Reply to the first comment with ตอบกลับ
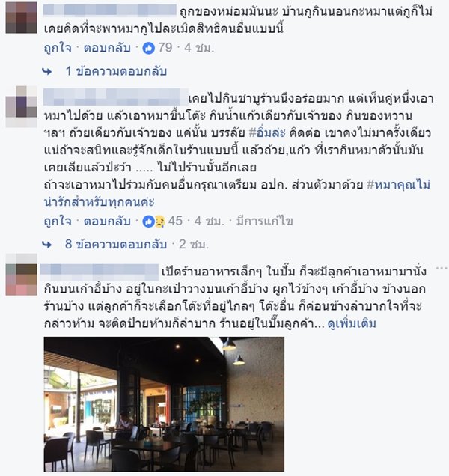The width and height of the screenshot is (449, 476). click(x=107, y=48)
